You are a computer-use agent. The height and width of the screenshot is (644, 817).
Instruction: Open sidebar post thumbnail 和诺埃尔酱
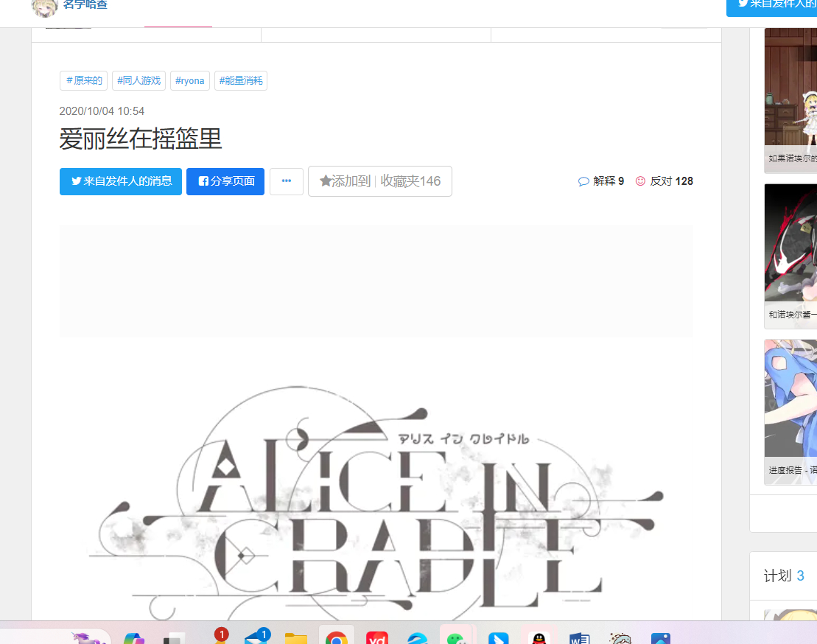(x=790, y=256)
